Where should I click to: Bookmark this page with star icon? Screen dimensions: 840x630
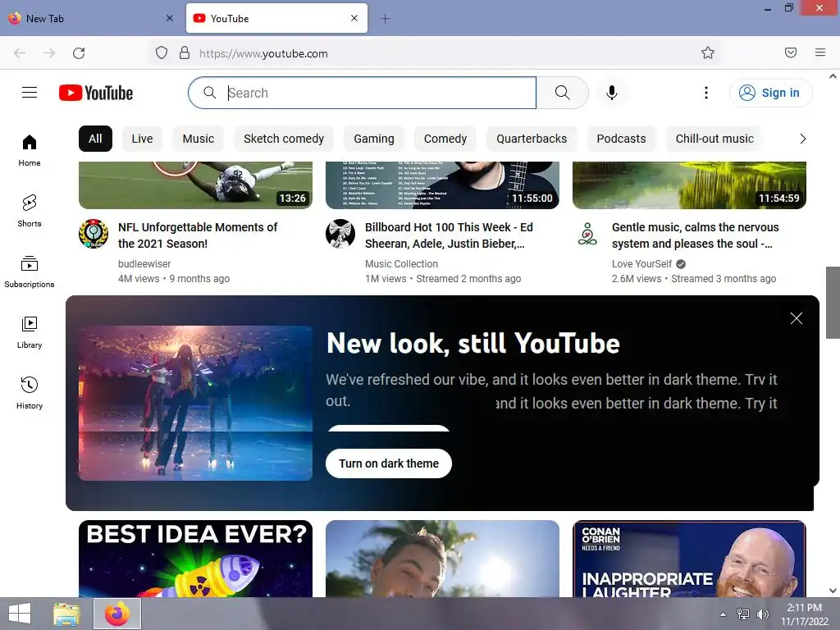(x=708, y=52)
